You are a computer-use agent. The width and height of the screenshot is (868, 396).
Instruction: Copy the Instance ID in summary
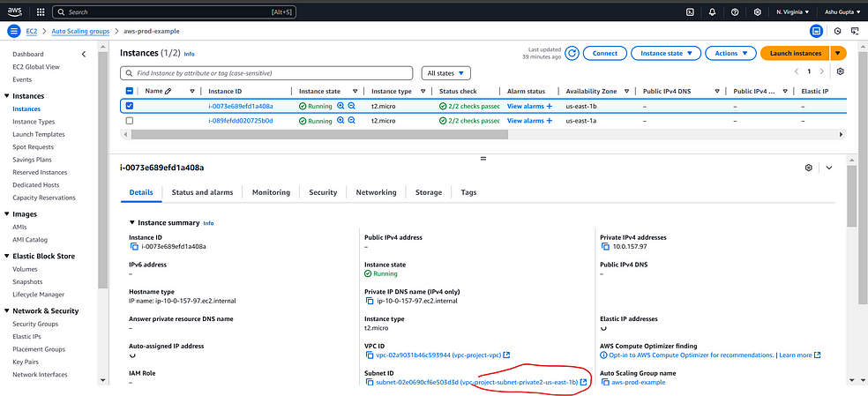(x=133, y=246)
